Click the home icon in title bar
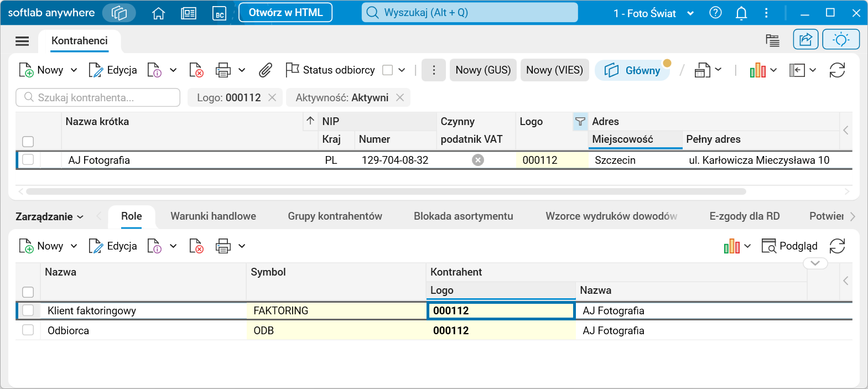 [x=159, y=13]
